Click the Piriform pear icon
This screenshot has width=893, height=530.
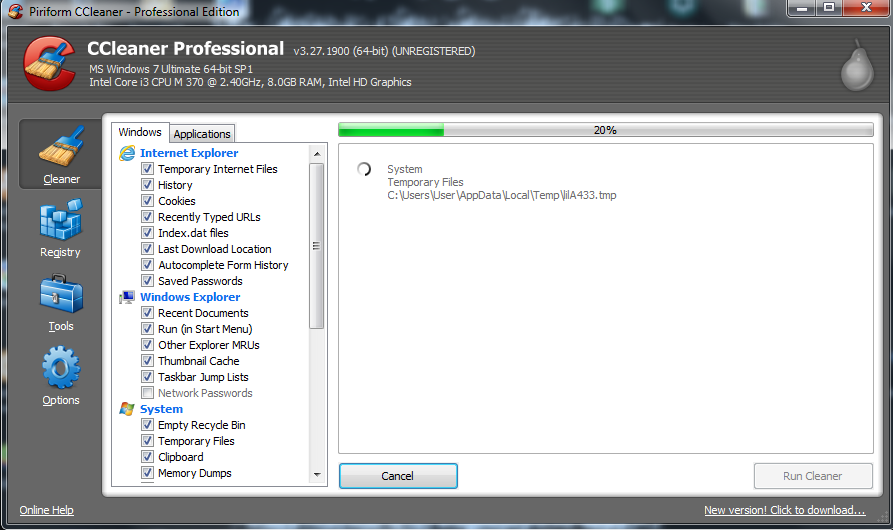(x=857, y=65)
